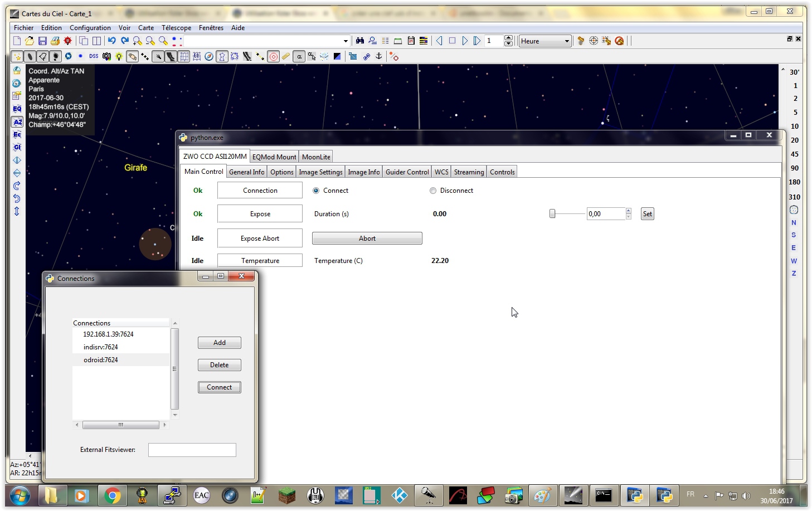
Task: Point the chart toward North (N)
Action: tap(794, 222)
